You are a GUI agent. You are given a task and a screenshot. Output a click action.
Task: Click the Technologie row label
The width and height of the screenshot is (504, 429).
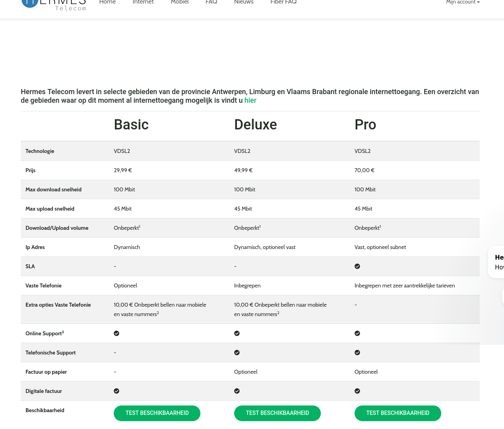40,151
